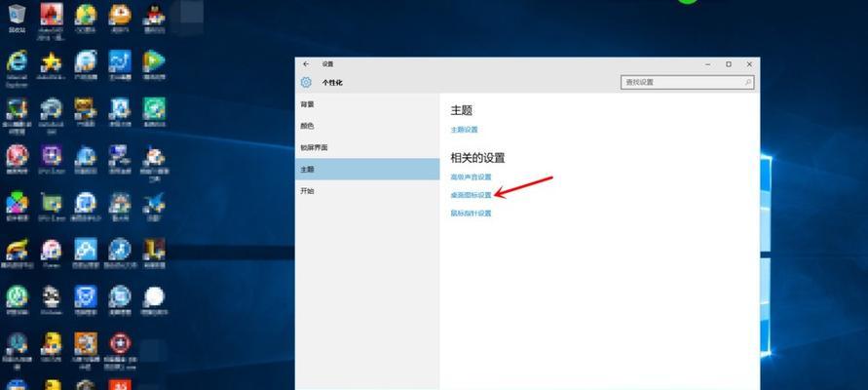The image size is (868, 390).
Task: Select the green square desktop shortcut
Action: pyautogui.click(x=155, y=108)
